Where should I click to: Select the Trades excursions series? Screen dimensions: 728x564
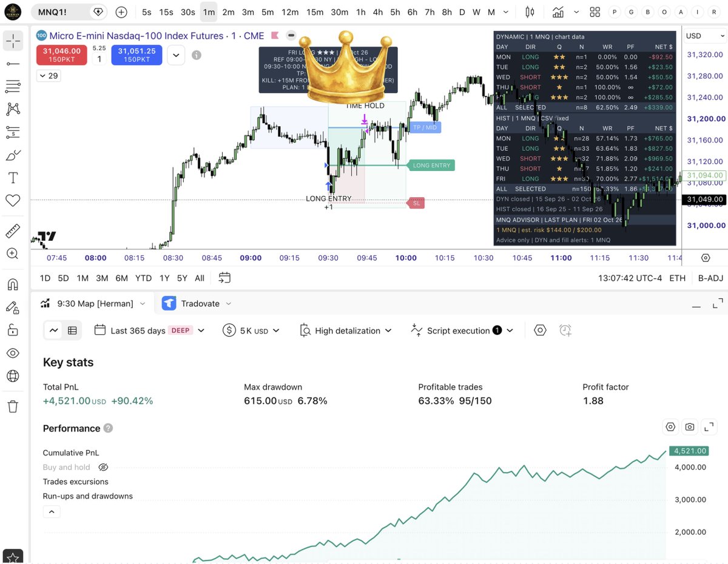tap(76, 482)
